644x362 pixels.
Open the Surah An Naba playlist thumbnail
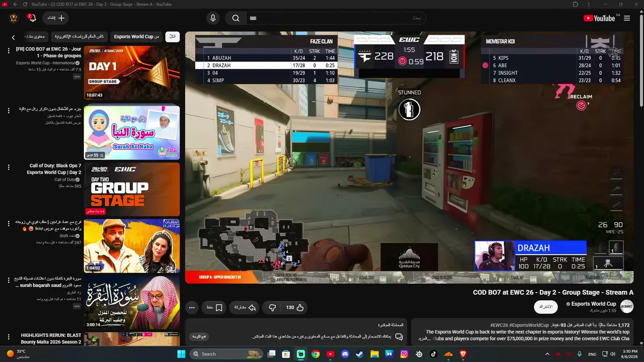[x=132, y=132]
